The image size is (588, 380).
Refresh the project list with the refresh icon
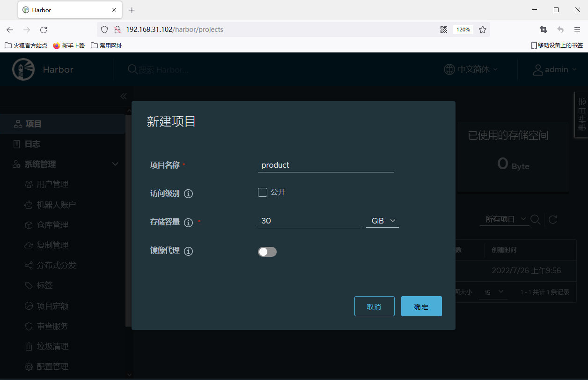pos(553,219)
